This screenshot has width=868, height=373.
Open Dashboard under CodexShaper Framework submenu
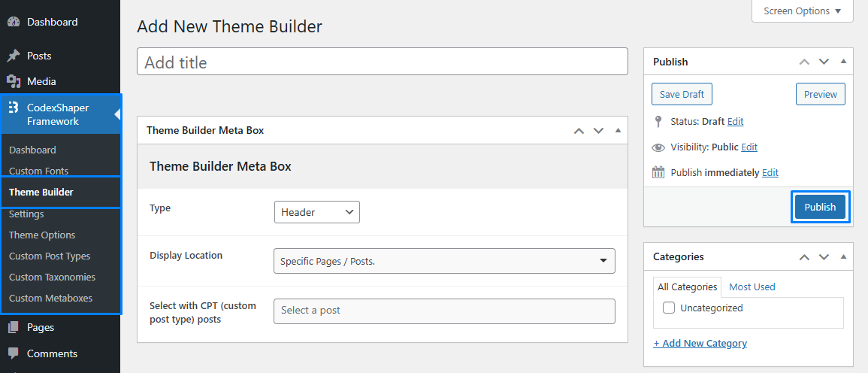[32, 150]
